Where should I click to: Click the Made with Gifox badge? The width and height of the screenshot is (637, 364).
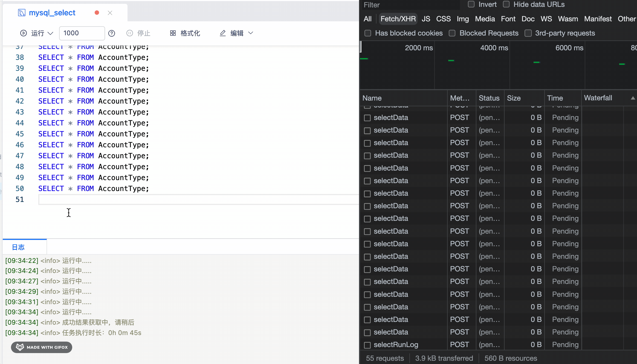click(42, 347)
